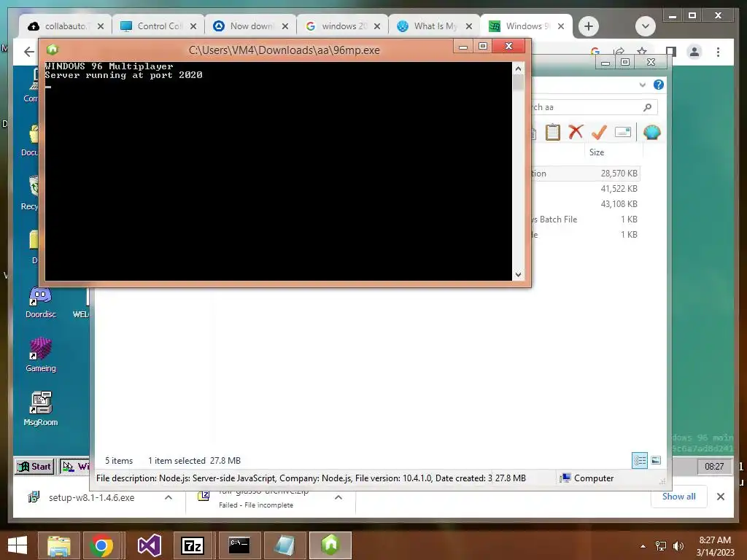
Task: Switch Explorer to details view icon
Action: [640, 460]
